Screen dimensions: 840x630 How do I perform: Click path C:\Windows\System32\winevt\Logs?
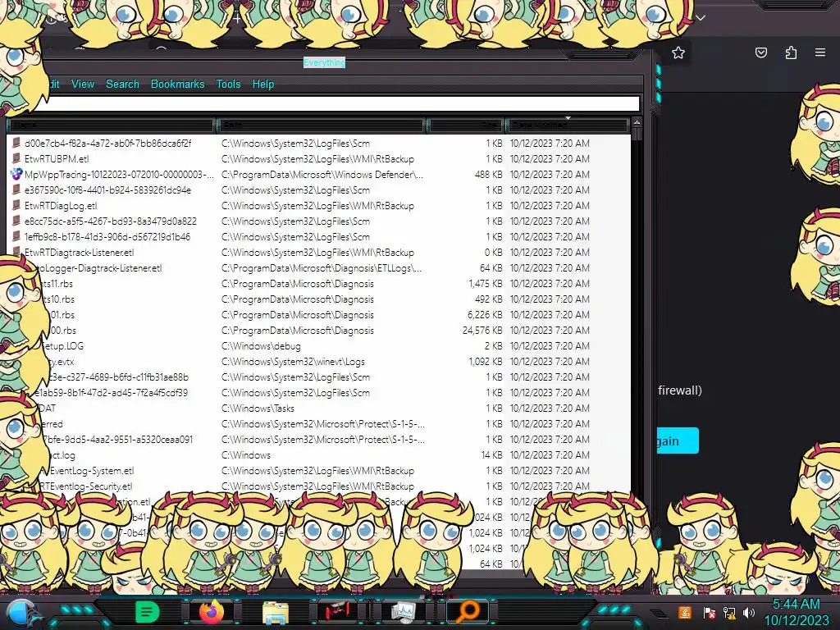coord(293,362)
